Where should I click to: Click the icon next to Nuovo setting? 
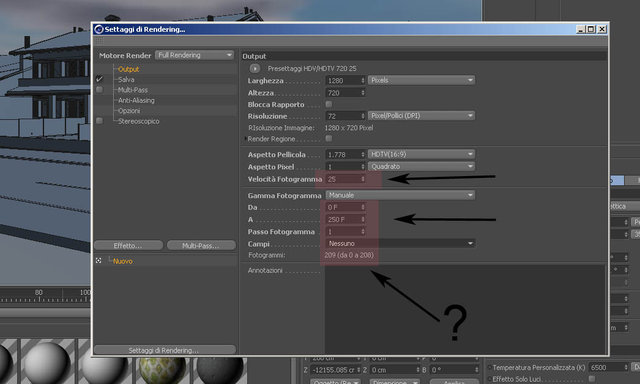coord(98,260)
